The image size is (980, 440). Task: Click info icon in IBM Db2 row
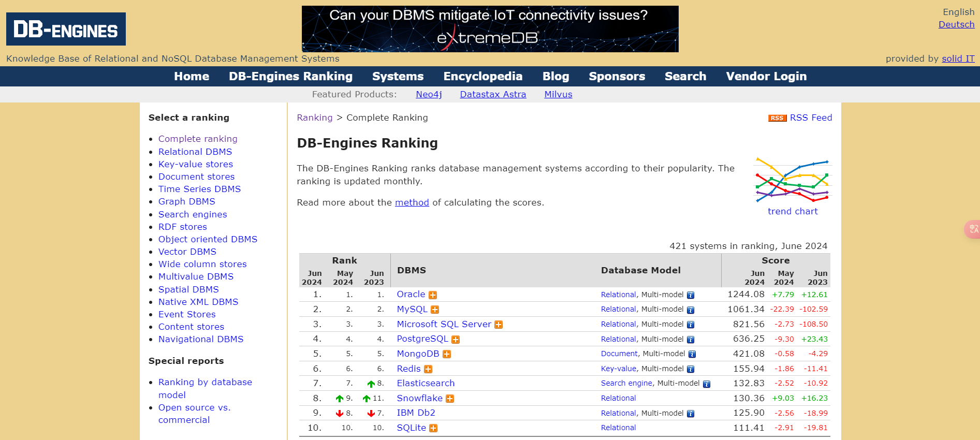(x=691, y=414)
